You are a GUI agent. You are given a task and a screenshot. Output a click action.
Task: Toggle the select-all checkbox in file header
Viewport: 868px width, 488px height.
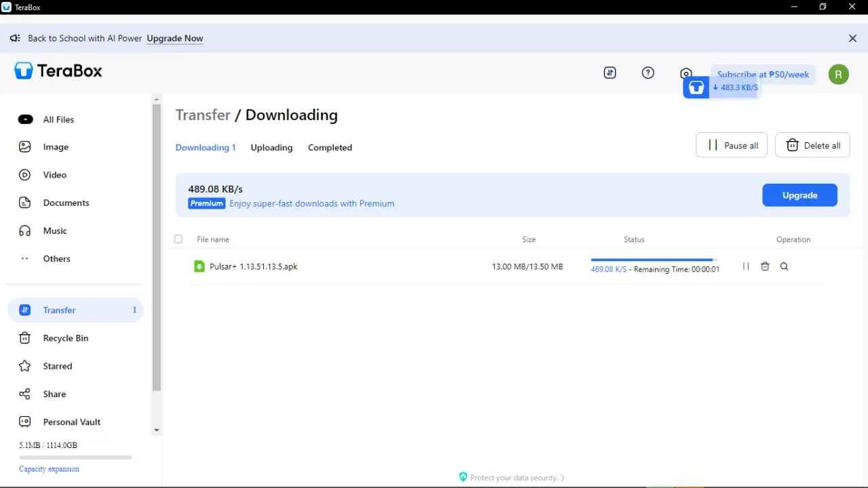178,239
